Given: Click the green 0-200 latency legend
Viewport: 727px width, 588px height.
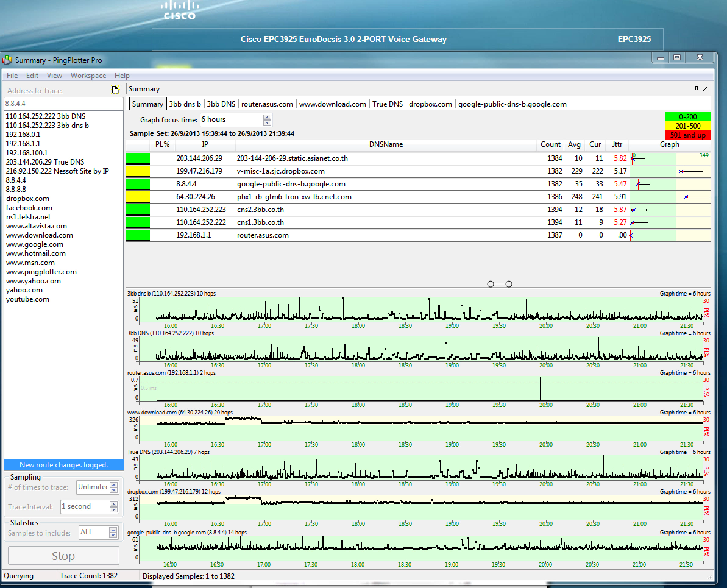Looking at the screenshot, I should (688, 117).
